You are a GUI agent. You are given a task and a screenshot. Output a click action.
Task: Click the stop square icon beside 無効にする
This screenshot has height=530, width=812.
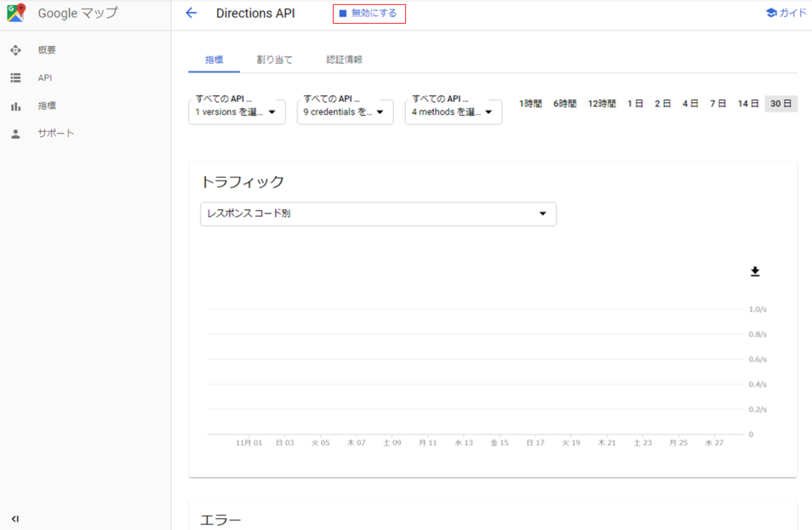coord(343,13)
